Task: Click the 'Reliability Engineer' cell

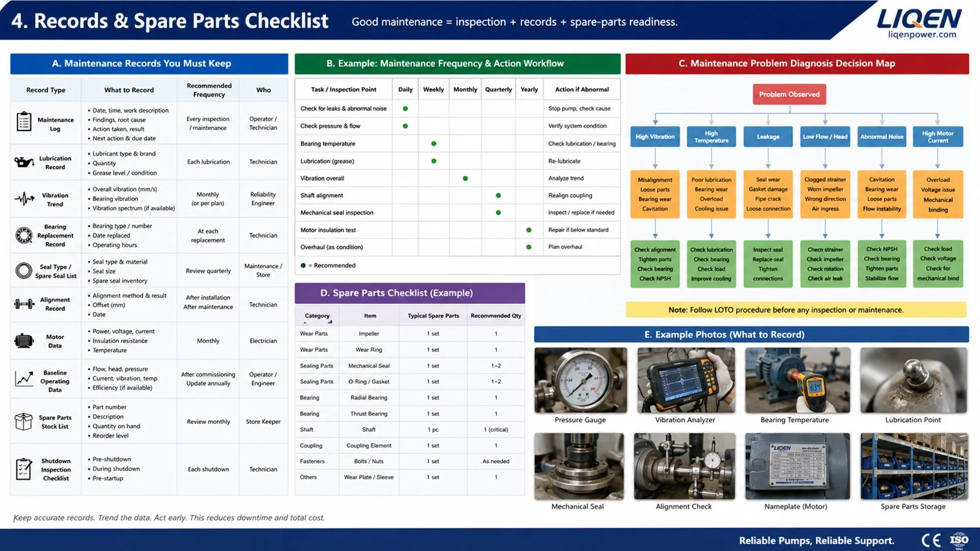Action: tap(263, 198)
